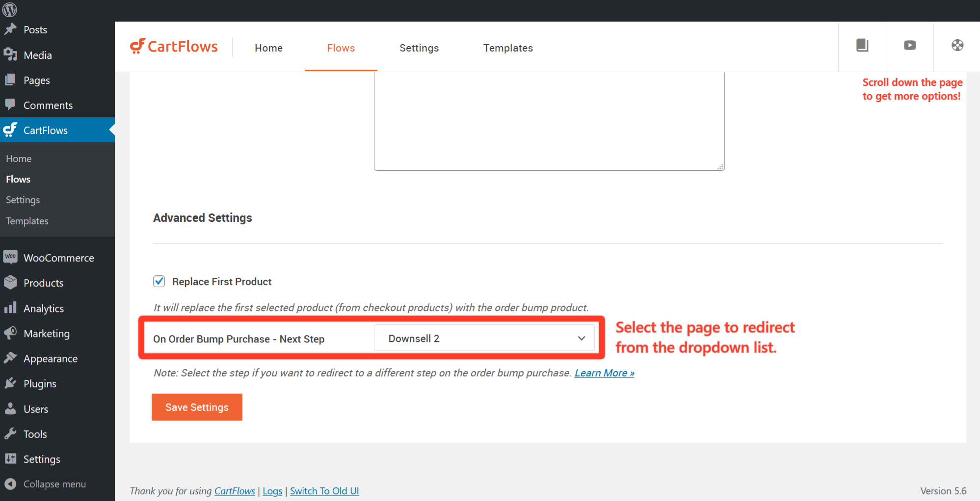The height and width of the screenshot is (501, 980).
Task: Collapse the admin sidebar menu
Action: pos(54,484)
